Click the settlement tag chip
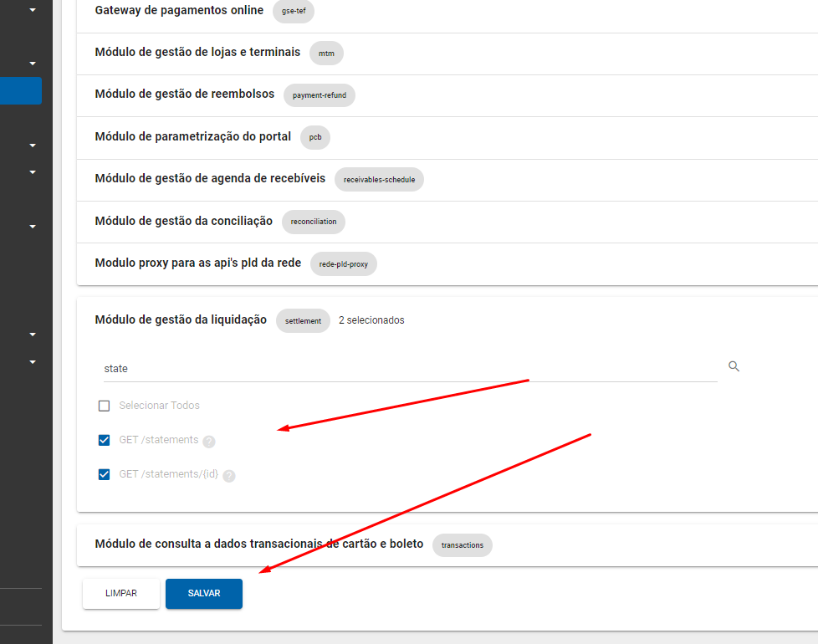This screenshot has width=818, height=644. click(303, 320)
